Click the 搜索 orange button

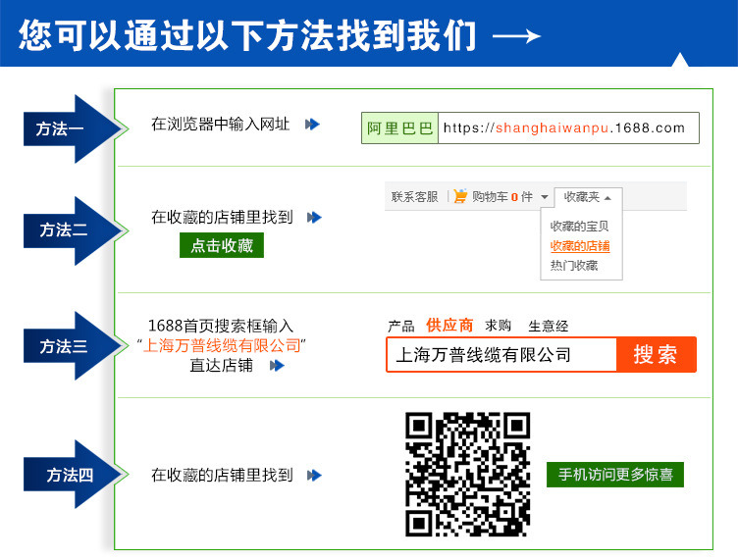tap(657, 354)
